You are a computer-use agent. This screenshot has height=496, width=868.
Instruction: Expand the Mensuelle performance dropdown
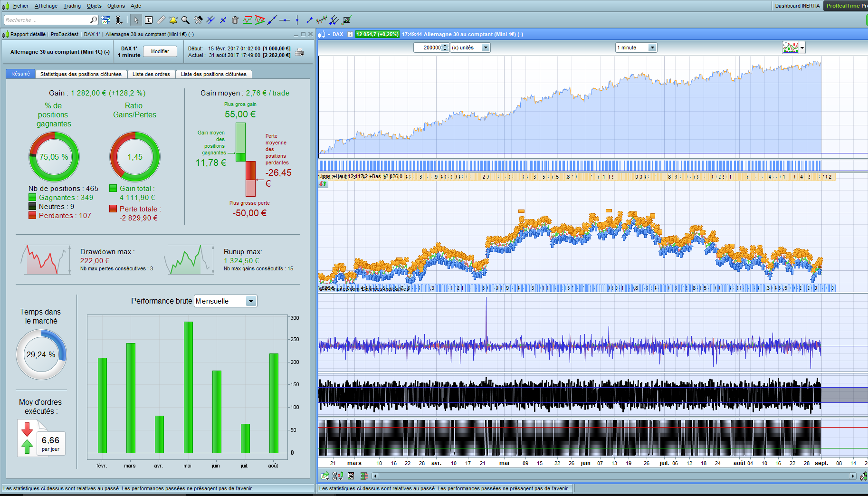tap(251, 301)
